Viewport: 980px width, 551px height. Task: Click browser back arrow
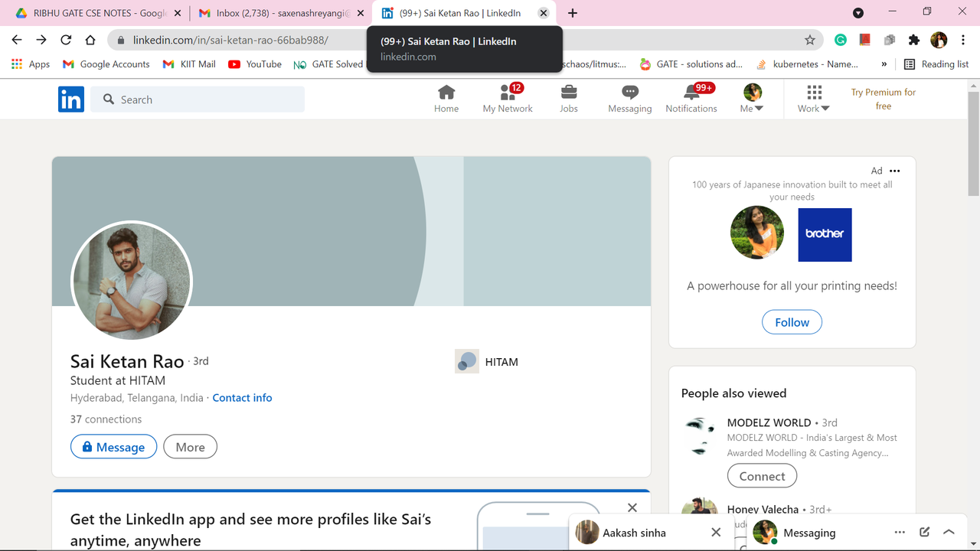[17, 40]
